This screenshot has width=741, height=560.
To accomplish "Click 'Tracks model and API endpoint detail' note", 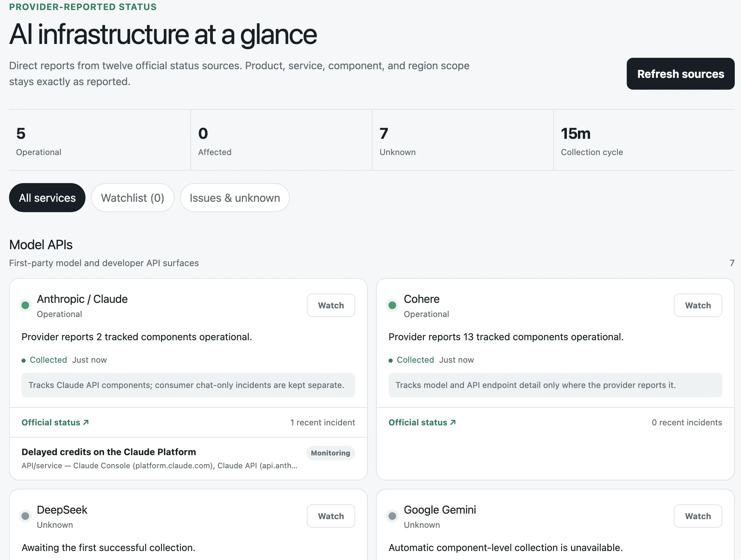I will 555,385.
